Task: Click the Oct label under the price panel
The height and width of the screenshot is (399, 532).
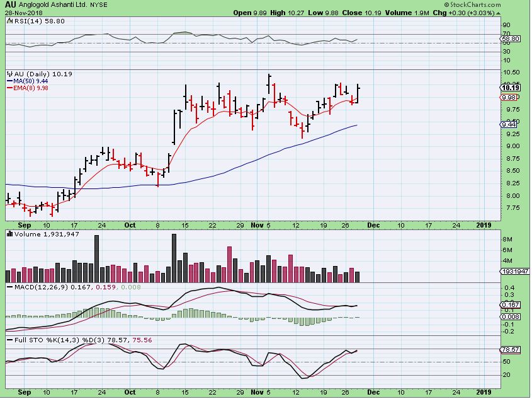Action: point(130,225)
